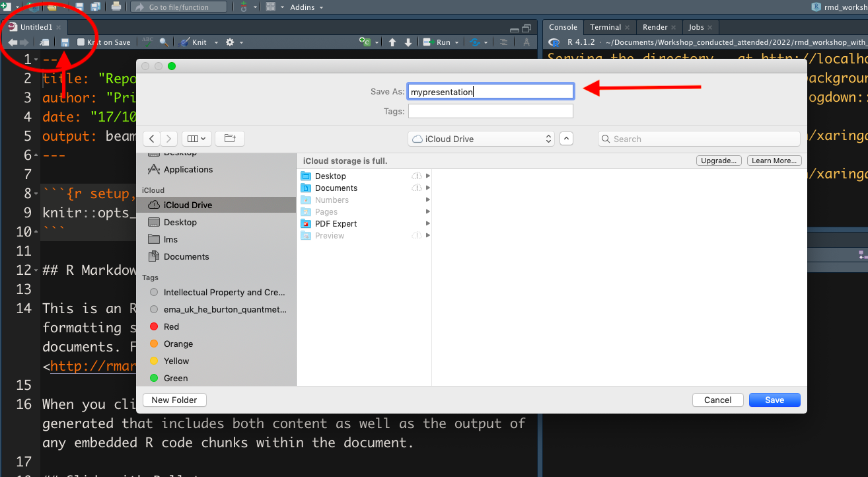Open the Addins dropdown menu

pos(307,7)
